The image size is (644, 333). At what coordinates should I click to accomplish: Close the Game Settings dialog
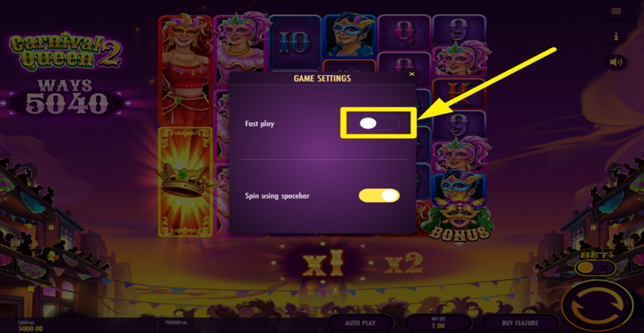[411, 74]
